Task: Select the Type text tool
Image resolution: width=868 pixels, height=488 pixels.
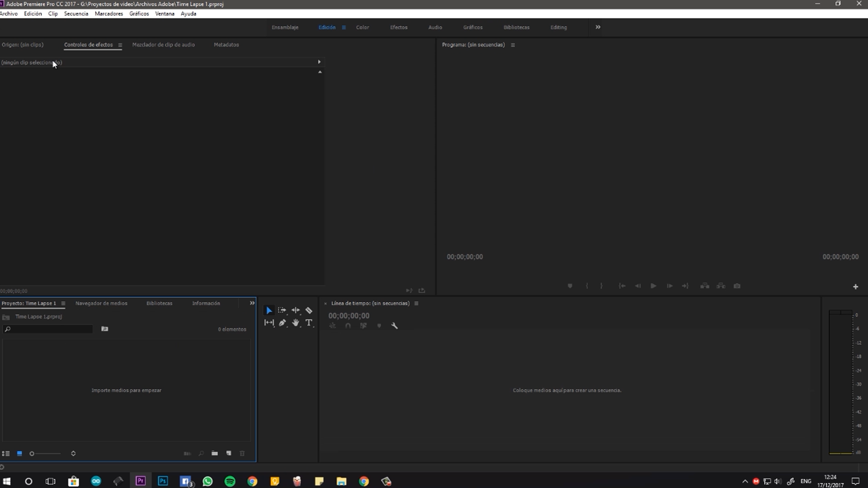Action: (309, 323)
